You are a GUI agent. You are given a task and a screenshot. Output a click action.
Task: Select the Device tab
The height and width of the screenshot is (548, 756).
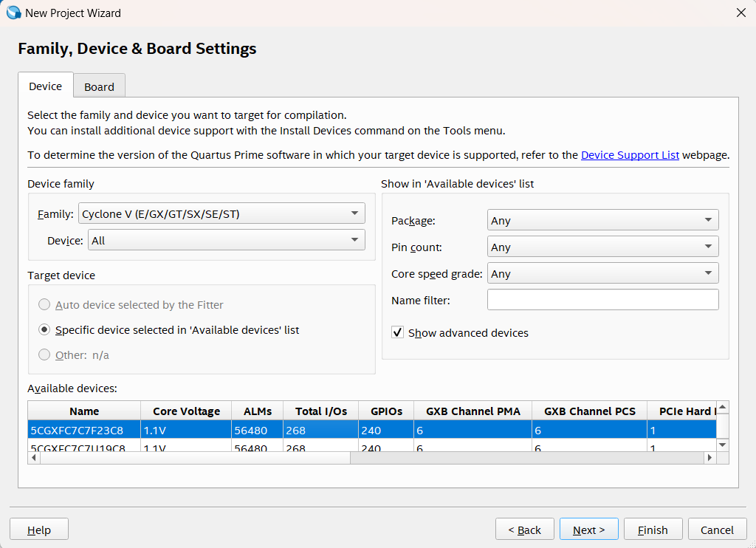[x=45, y=86]
